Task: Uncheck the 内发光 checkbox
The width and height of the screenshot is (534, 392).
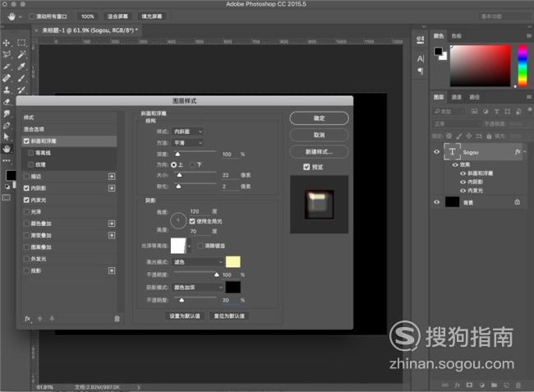Action: point(26,200)
